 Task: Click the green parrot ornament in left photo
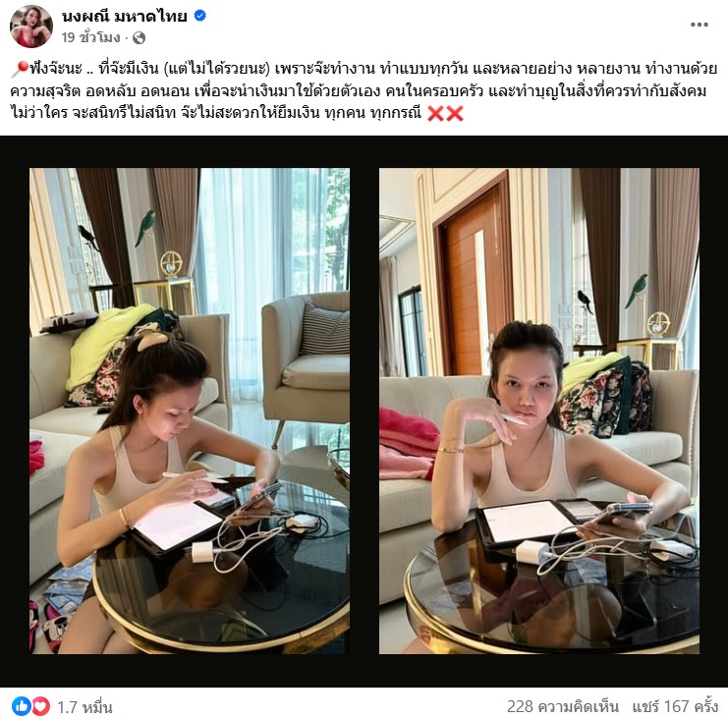coord(145,229)
